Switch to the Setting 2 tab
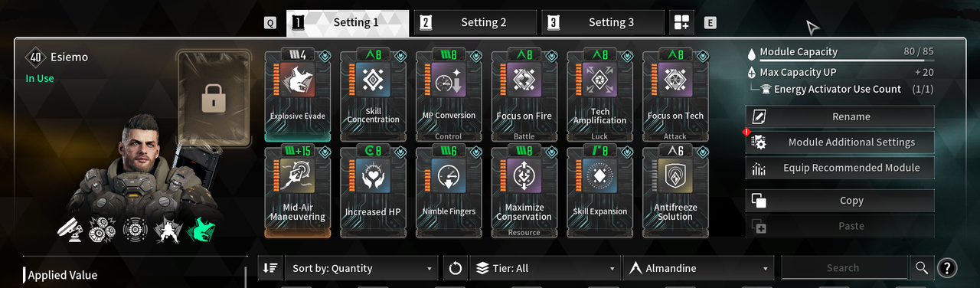The image size is (980, 288). tap(475, 22)
